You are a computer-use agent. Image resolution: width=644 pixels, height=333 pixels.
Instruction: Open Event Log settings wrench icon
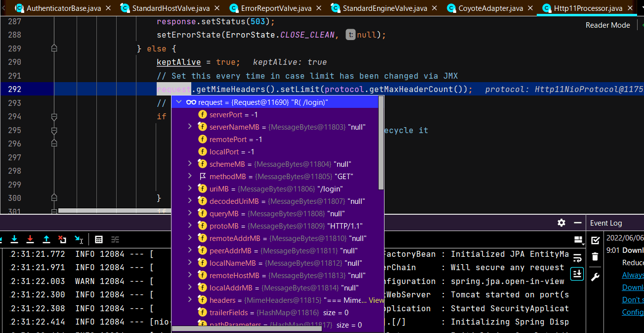coord(595,277)
